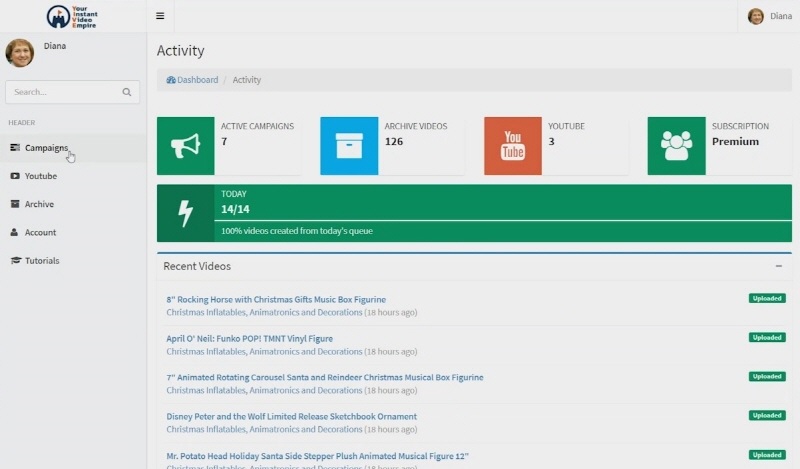The image size is (800, 469).
Task: Click the Diana sidebar profile picture
Action: point(20,53)
